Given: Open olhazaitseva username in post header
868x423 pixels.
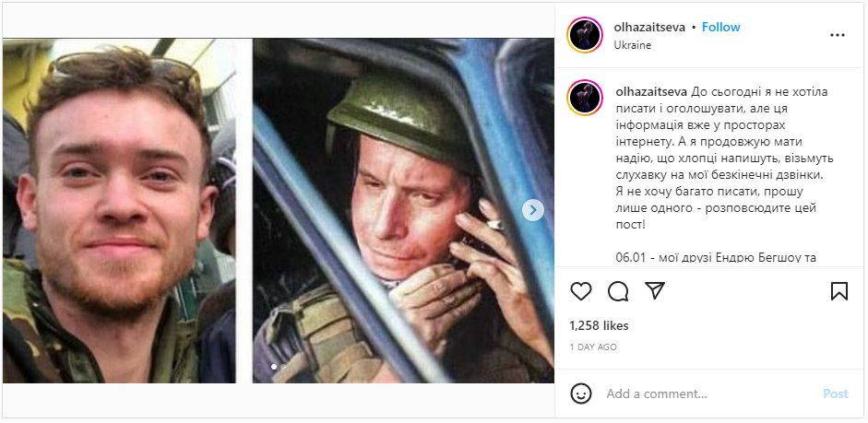Looking at the screenshot, I should pyautogui.click(x=649, y=28).
